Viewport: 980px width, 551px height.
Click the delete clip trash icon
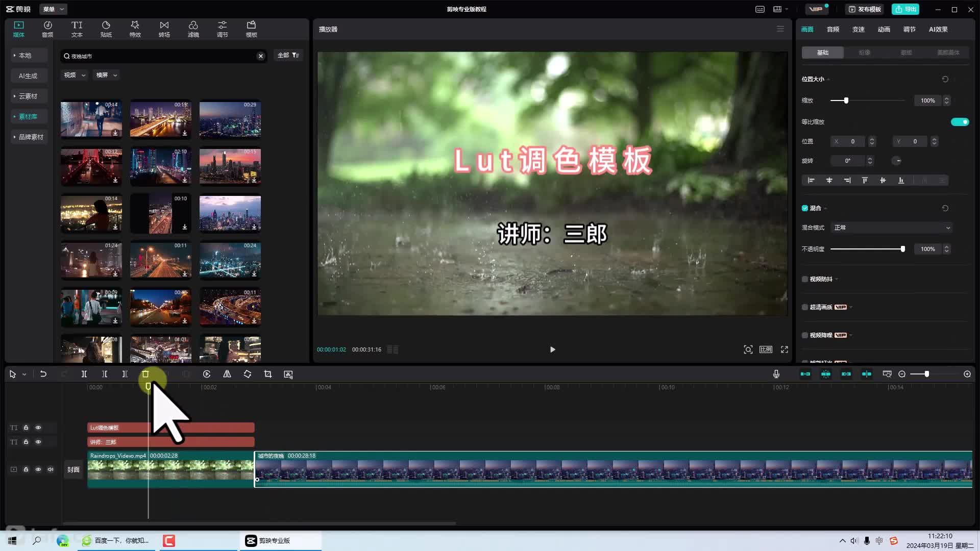(145, 374)
